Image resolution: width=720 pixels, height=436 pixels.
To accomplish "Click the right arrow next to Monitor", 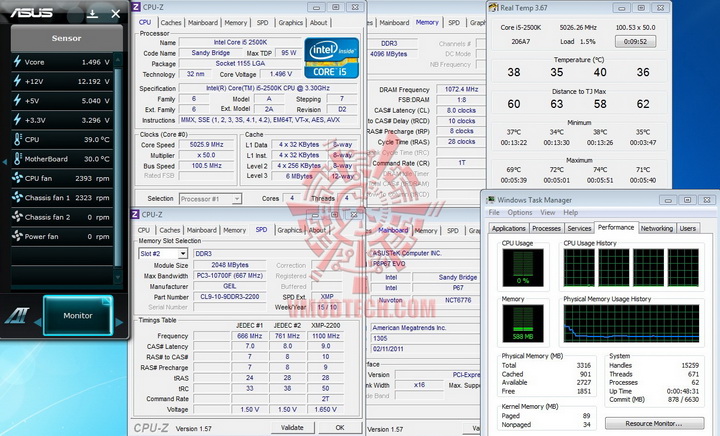I will pyautogui.click(x=119, y=323).
